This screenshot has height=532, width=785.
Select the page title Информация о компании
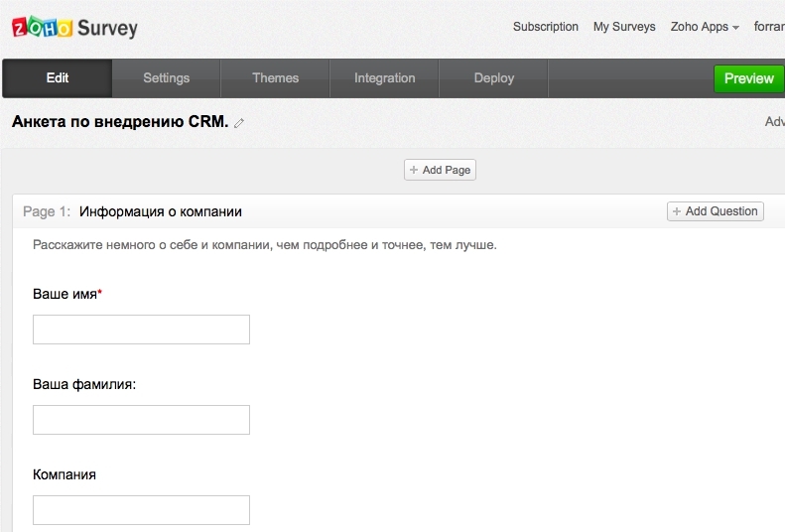point(161,211)
